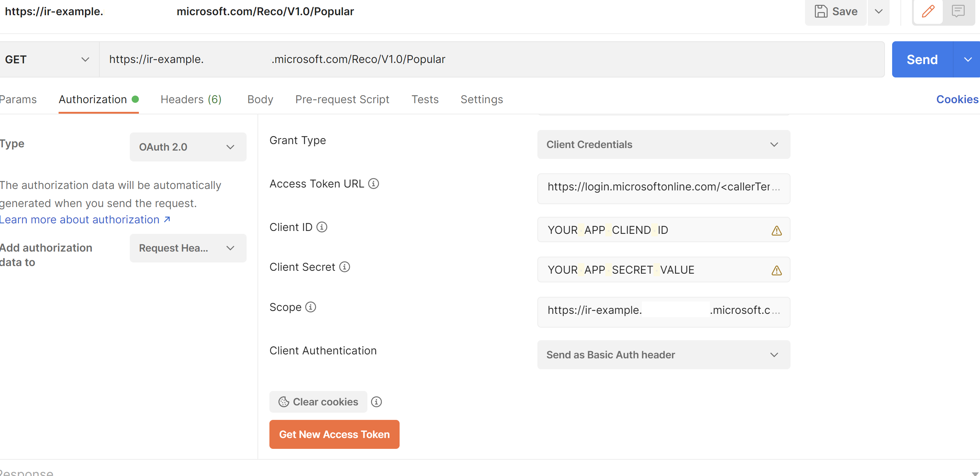
Task: Expand the OAuth 2.0 Type dropdown
Action: [185, 146]
